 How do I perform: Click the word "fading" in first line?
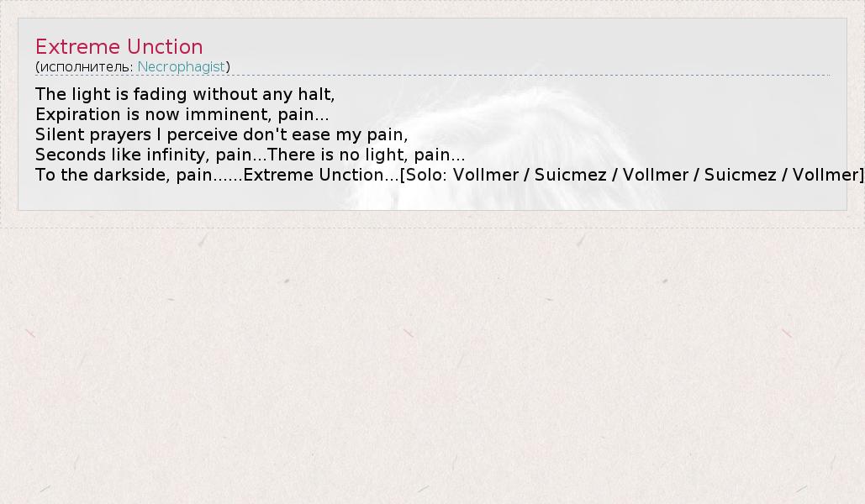click(x=160, y=94)
